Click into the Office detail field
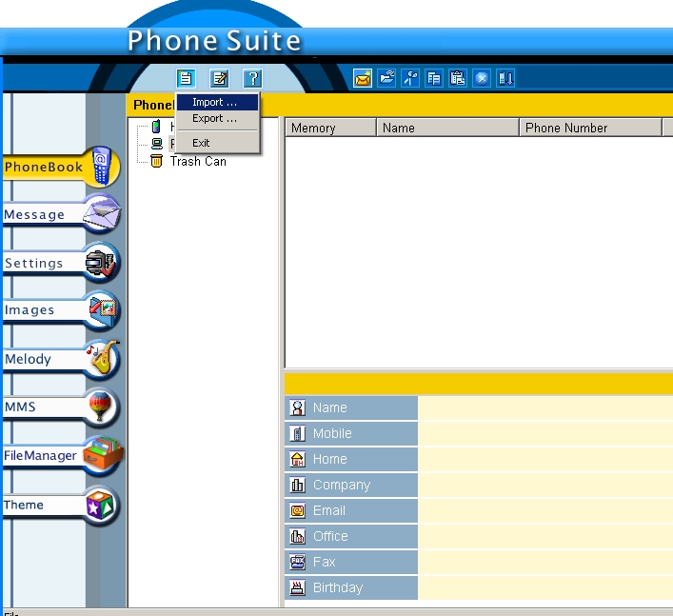The width and height of the screenshot is (673, 616). 545,537
